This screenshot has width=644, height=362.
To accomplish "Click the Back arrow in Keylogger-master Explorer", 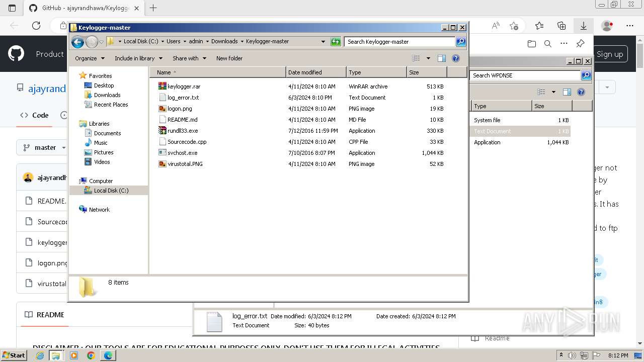I will click(77, 42).
